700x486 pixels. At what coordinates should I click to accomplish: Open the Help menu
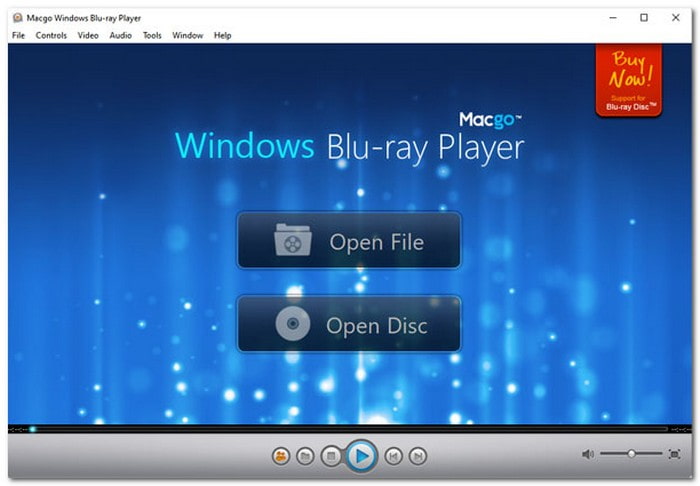[222, 35]
